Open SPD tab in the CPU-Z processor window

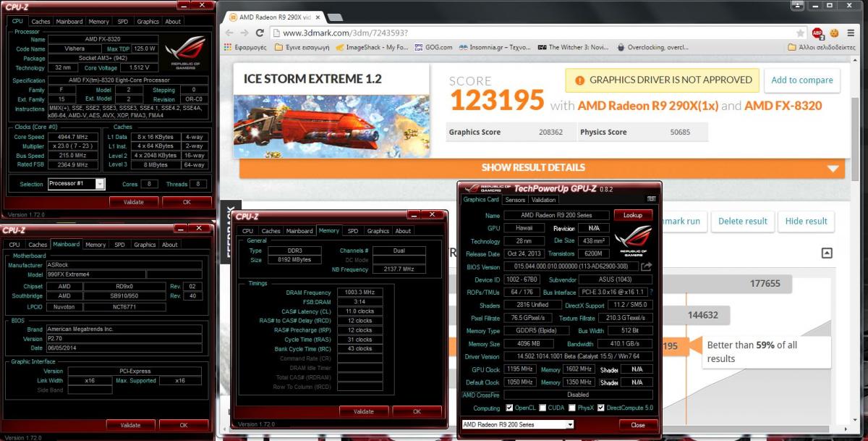tap(123, 22)
